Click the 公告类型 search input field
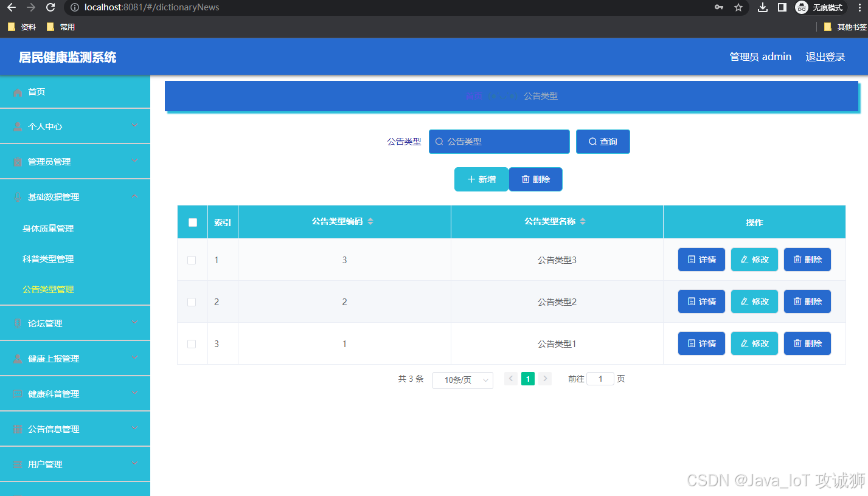Screen dimensions: 868x496 click(499, 142)
